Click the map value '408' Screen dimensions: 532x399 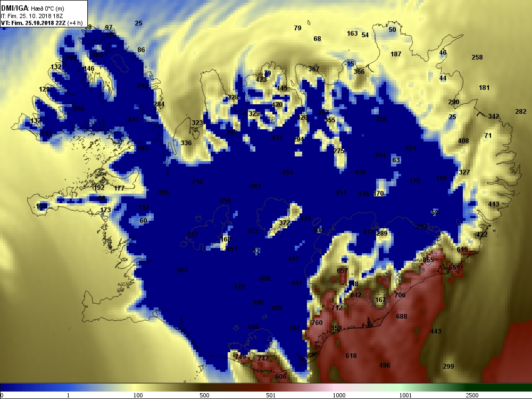click(x=463, y=141)
